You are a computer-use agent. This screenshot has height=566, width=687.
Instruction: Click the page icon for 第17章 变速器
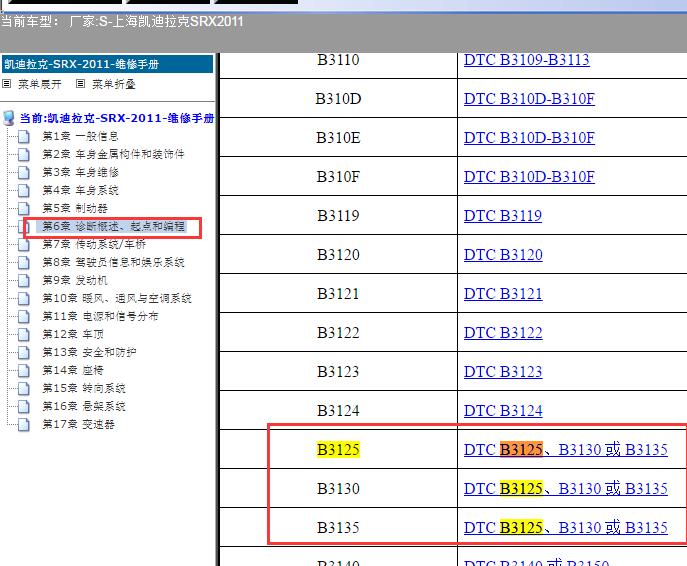click(24, 424)
